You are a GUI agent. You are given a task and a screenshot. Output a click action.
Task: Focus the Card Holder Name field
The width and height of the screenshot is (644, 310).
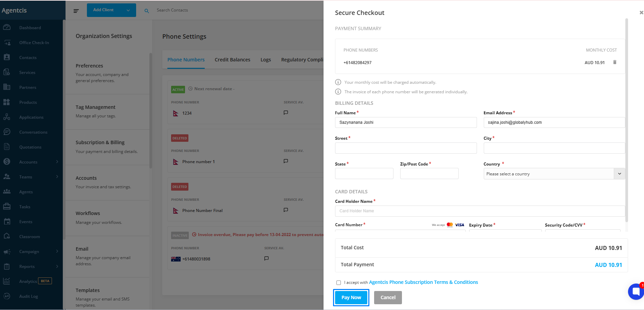click(x=480, y=211)
